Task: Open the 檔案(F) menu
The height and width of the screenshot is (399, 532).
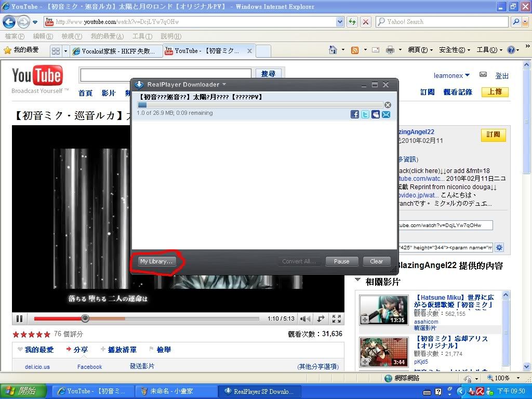Action: pos(15,36)
